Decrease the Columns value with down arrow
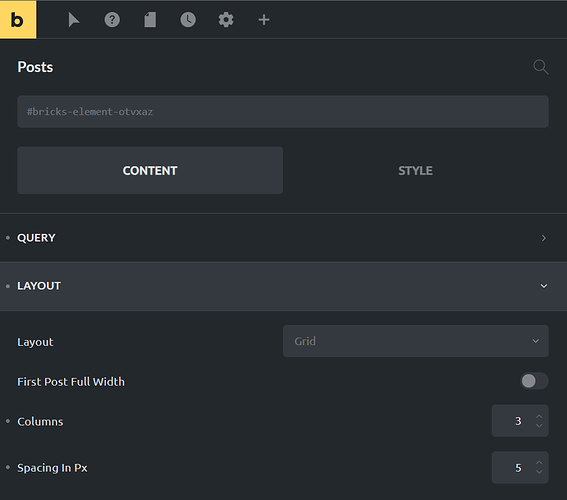Viewport: 567px width, 500px height. [x=539, y=426]
